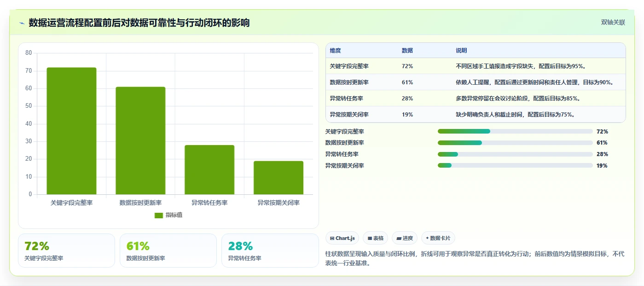Click the footnote paragraph starting 柱状数据呈现
This screenshot has height=286, width=644.
tap(475, 258)
